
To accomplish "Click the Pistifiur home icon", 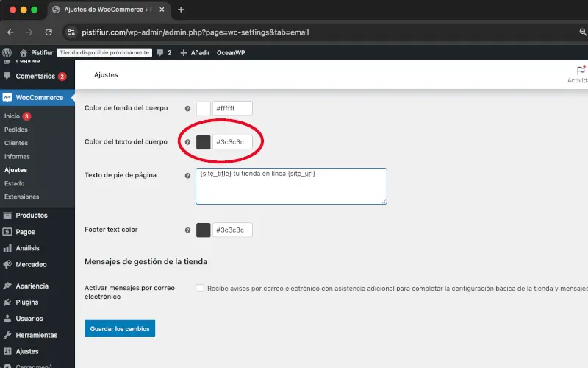I will (24, 52).
